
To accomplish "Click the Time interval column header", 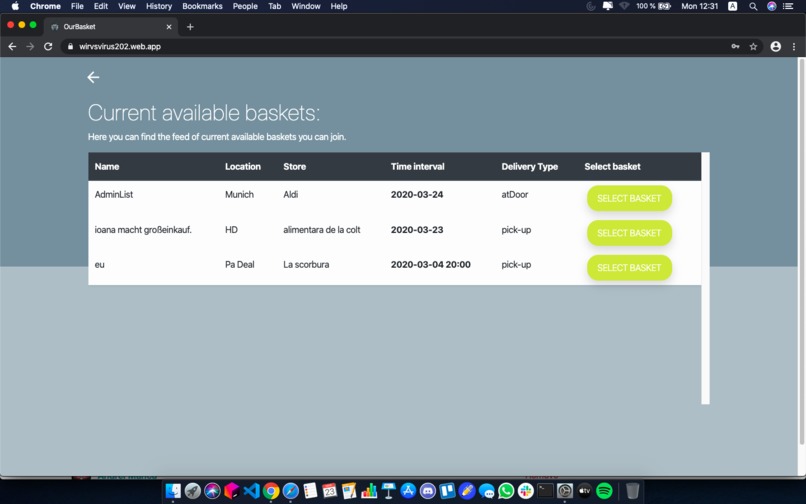I will click(417, 167).
